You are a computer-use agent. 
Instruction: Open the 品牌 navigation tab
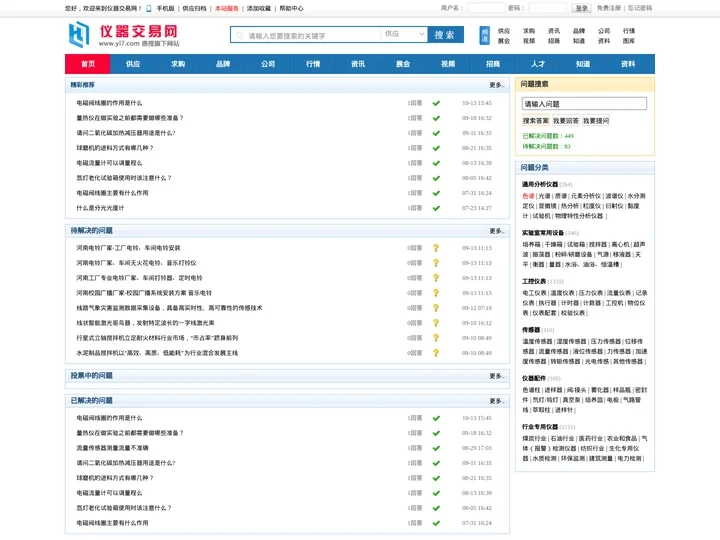[x=223, y=64]
